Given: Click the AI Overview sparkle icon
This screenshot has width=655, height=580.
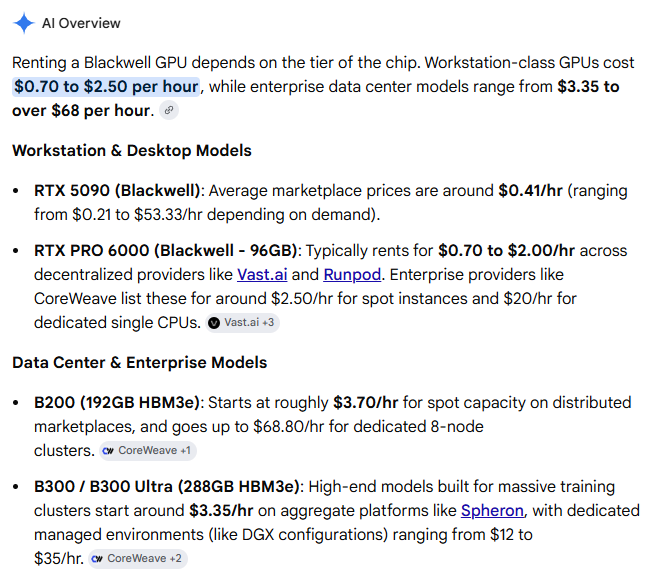Looking at the screenshot, I should point(24,23).
